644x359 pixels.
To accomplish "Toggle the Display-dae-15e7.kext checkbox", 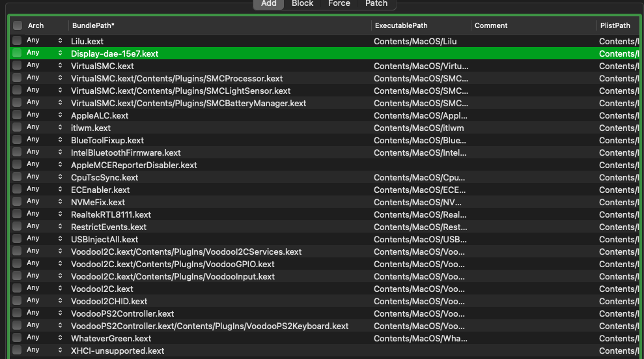I will [17, 53].
